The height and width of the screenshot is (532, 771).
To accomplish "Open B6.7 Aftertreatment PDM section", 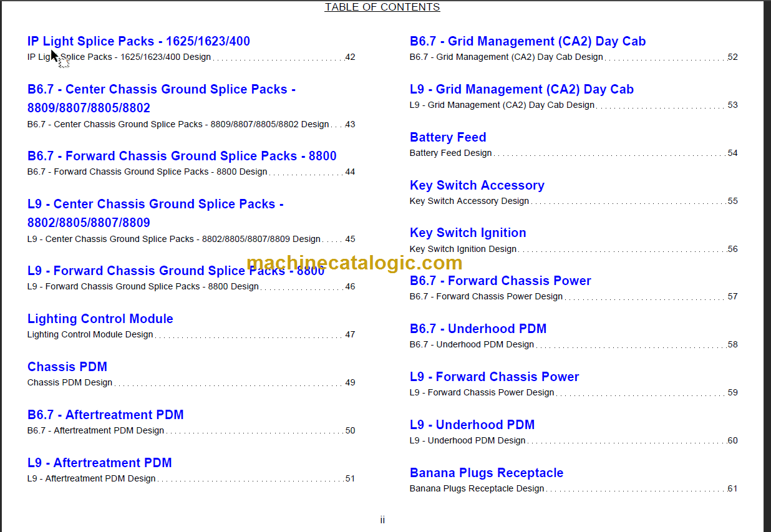I will click(105, 415).
